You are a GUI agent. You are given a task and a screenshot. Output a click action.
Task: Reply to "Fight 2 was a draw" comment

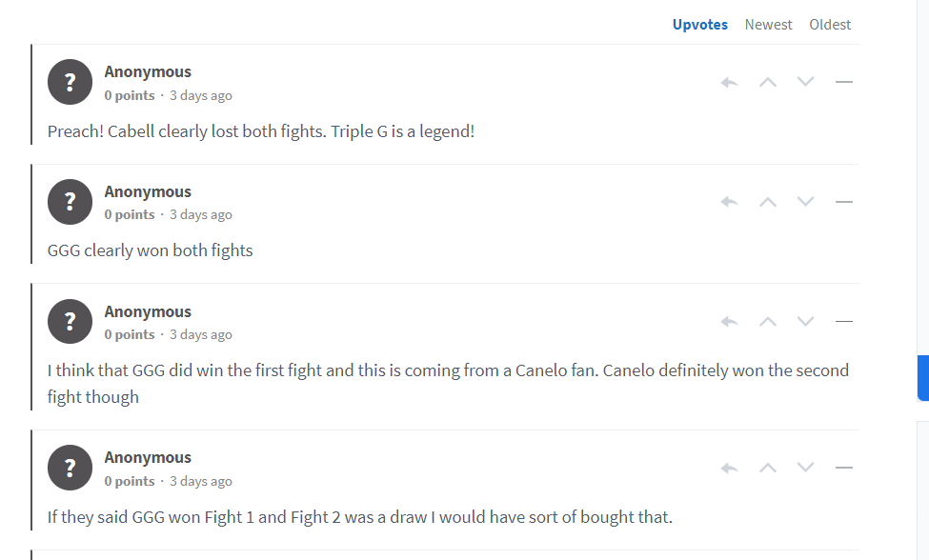729,469
